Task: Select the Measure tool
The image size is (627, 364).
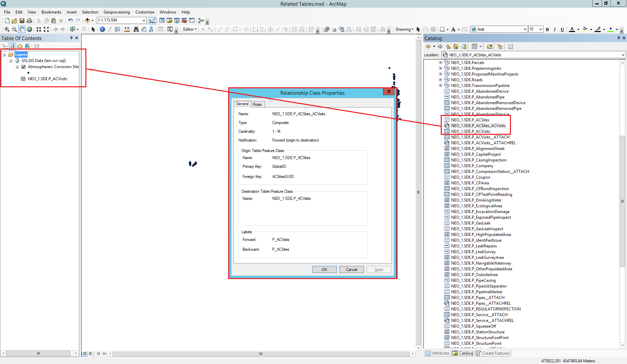Action: [127, 29]
